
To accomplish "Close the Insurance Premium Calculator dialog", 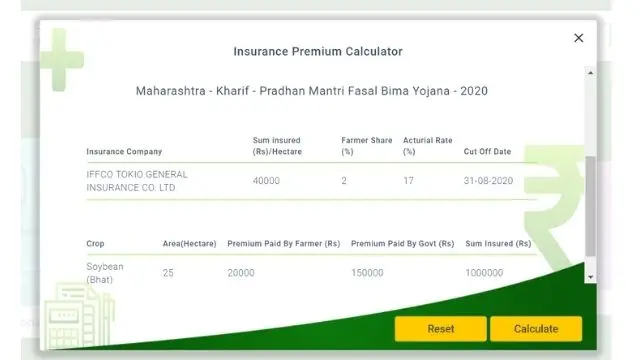I will point(578,38).
